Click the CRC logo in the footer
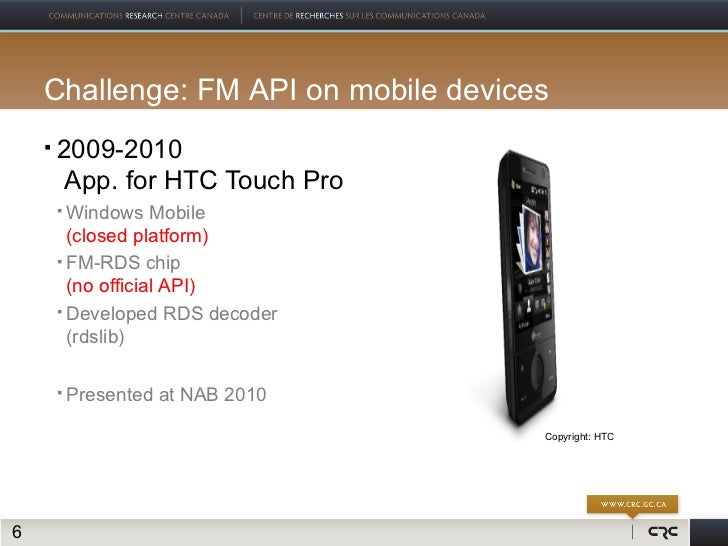 tap(663, 532)
